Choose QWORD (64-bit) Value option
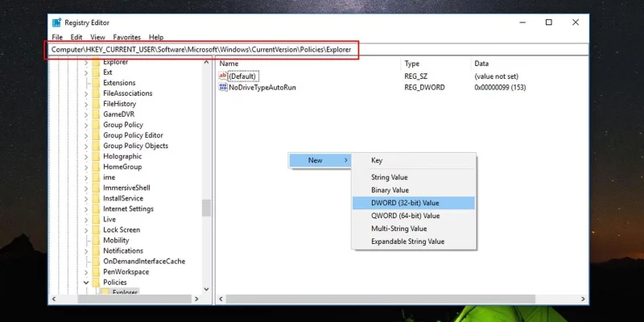 click(x=414, y=216)
